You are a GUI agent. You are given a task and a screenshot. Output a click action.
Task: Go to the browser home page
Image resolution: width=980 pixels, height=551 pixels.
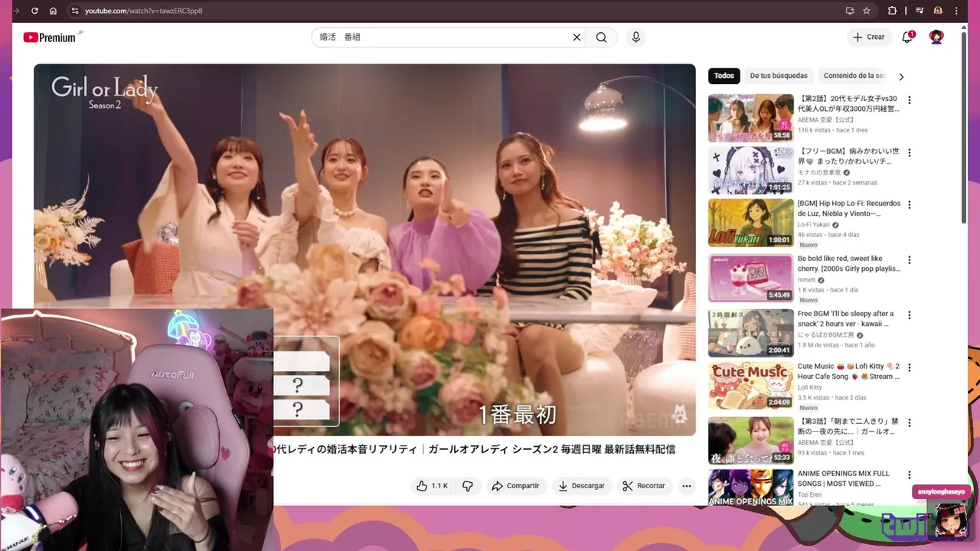click(x=53, y=11)
